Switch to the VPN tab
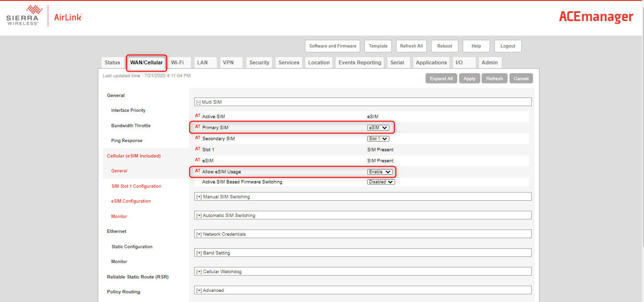This screenshot has width=644, height=302. coord(228,62)
